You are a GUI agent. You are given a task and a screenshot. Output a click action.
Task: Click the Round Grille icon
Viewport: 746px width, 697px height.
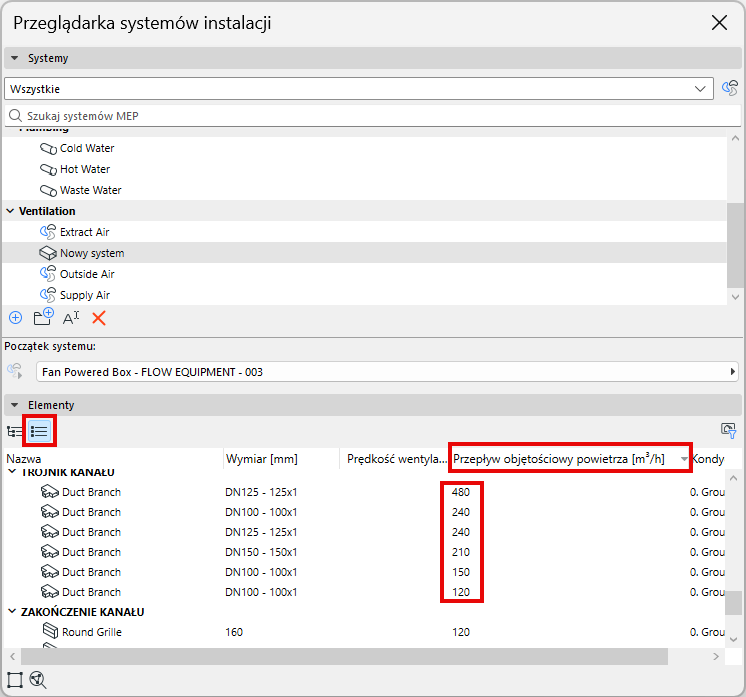point(50,631)
